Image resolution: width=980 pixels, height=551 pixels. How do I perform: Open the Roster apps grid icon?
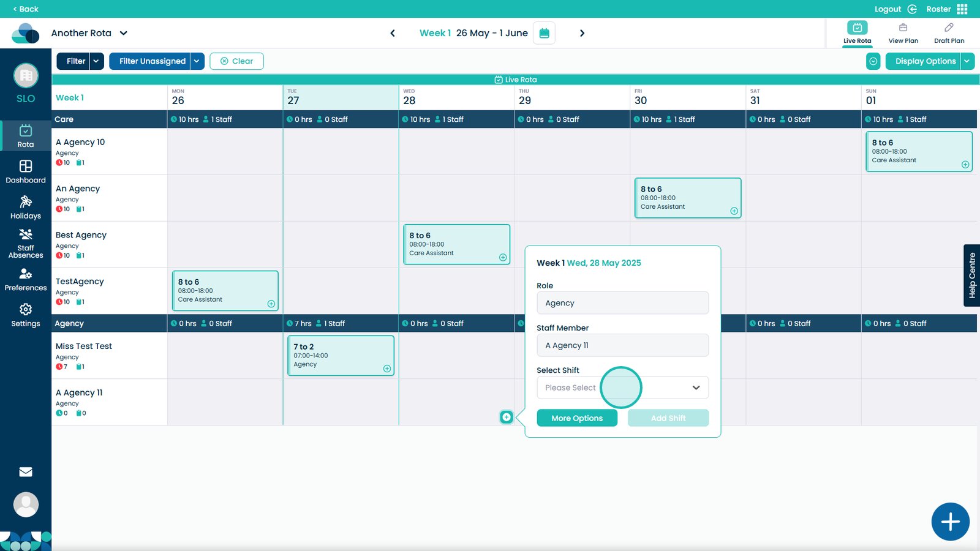point(962,9)
